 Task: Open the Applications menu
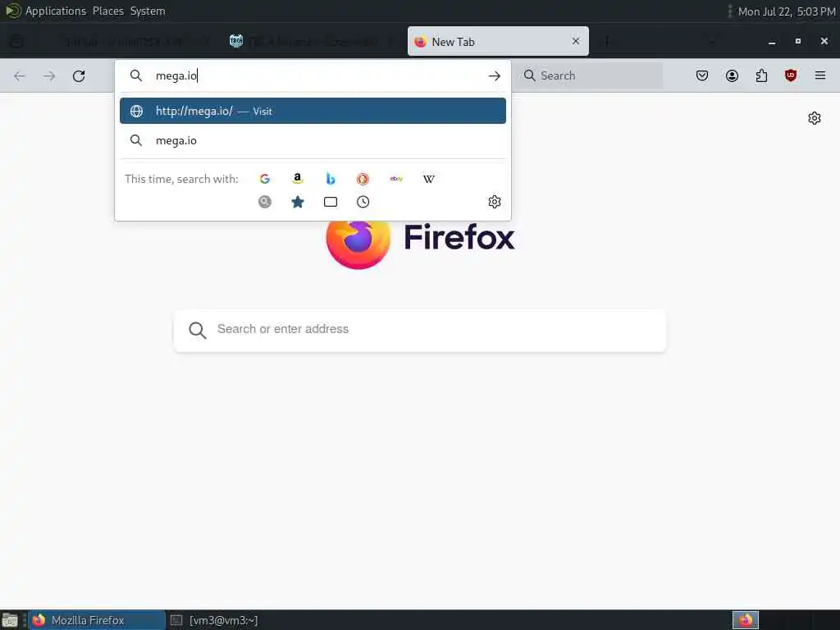[x=56, y=11]
